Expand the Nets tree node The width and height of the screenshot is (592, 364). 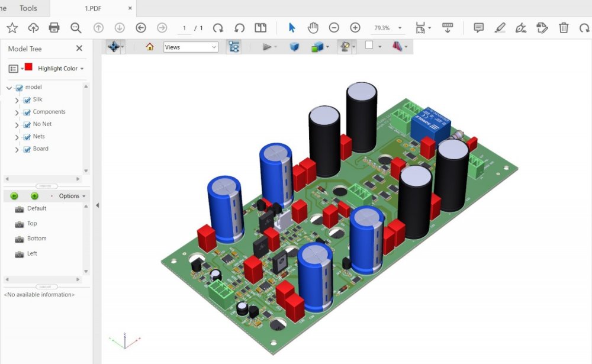(x=17, y=137)
